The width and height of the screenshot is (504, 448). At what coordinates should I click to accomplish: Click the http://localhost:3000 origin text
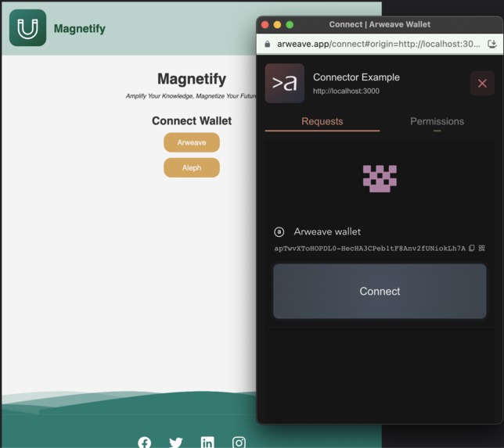(346, 91)
